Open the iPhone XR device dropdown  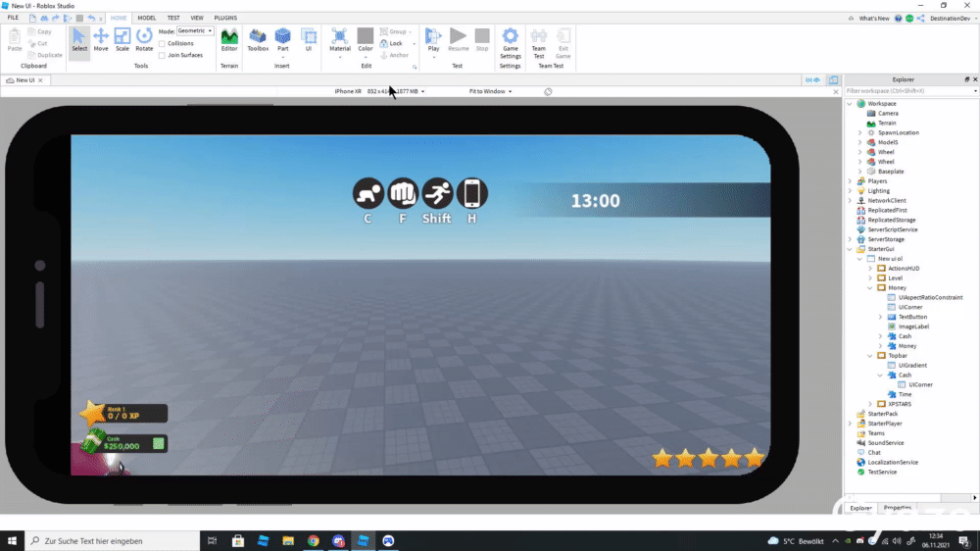click(379, 91)
